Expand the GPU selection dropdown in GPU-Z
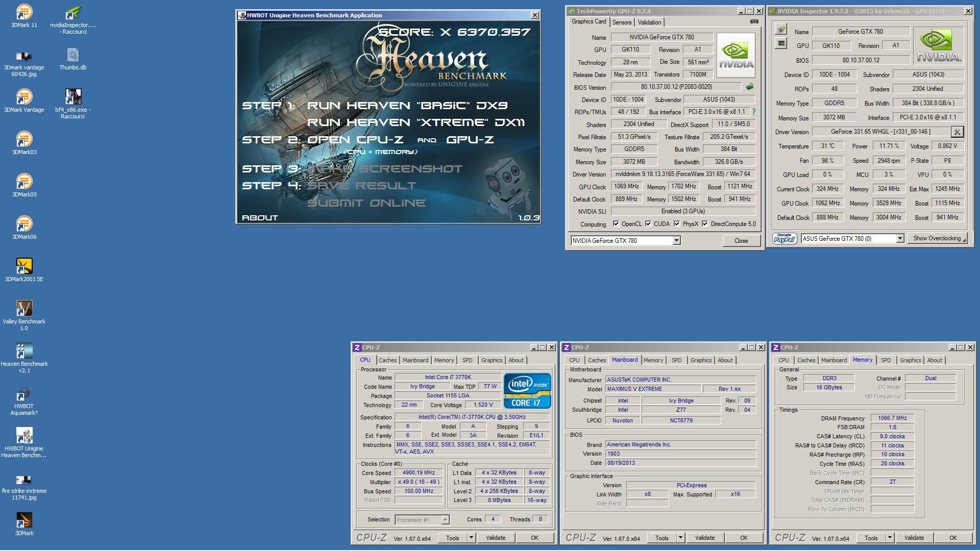This screenshot has width=980, height=551. pos(676,240)
